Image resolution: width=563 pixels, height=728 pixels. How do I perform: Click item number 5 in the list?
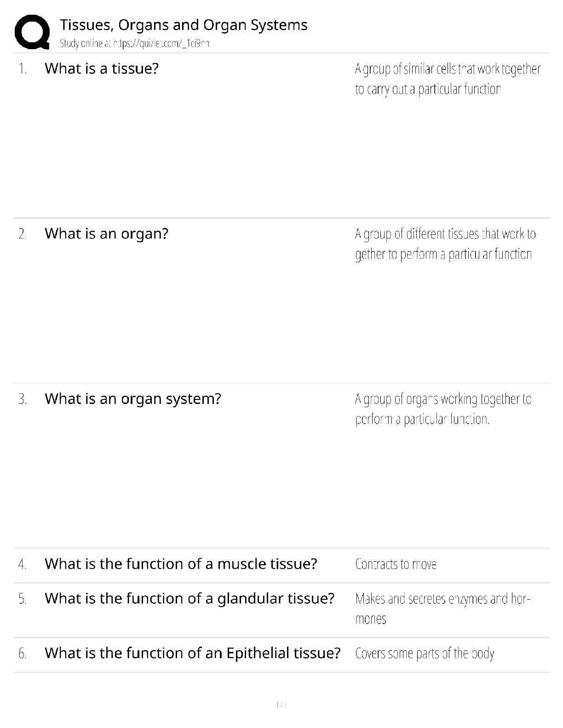[x=22, y=598]
